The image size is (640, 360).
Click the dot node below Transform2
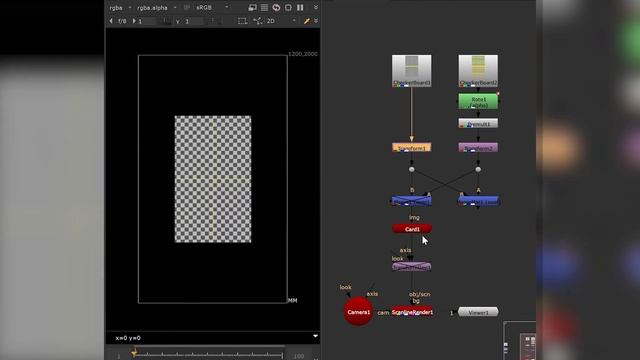click(x=478, y=169)
